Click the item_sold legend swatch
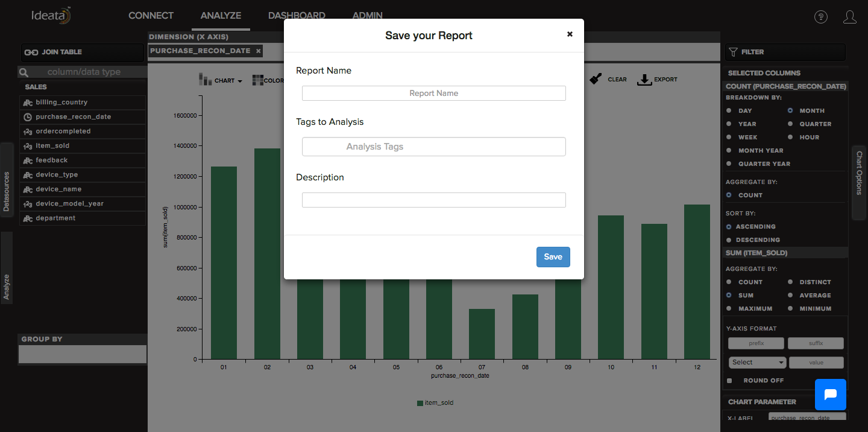This screenshot has height=432, width=868. point(420,403)
